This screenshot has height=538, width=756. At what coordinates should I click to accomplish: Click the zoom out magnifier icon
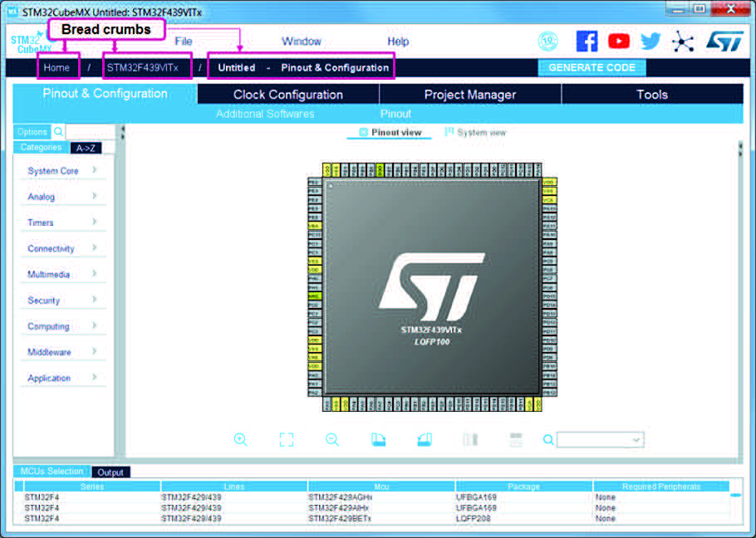coord(332,439)
